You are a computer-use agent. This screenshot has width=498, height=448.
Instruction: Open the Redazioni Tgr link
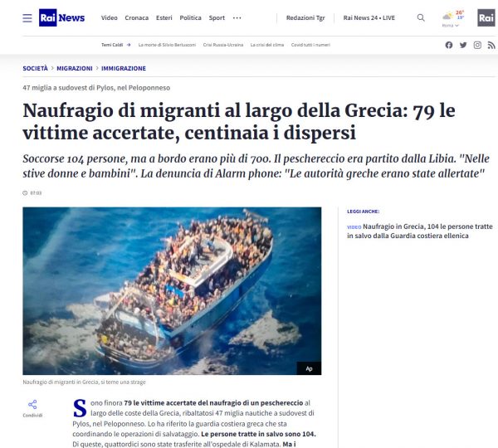[305, 18]
